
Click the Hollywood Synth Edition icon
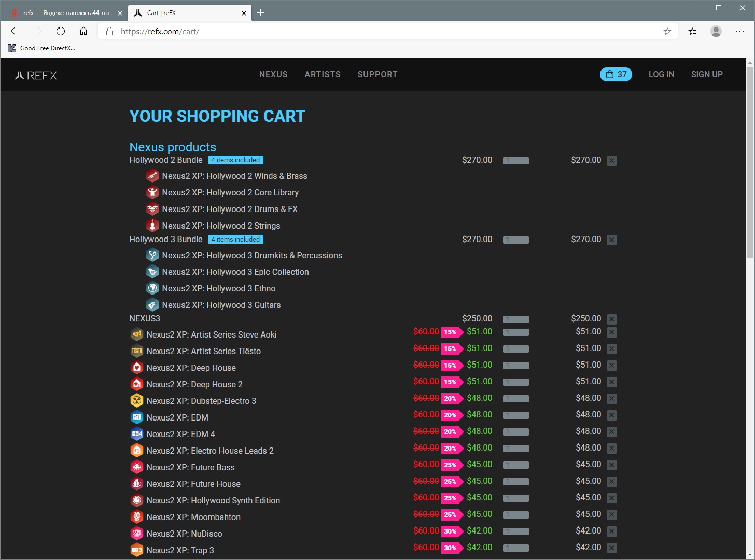pos(137,500)
